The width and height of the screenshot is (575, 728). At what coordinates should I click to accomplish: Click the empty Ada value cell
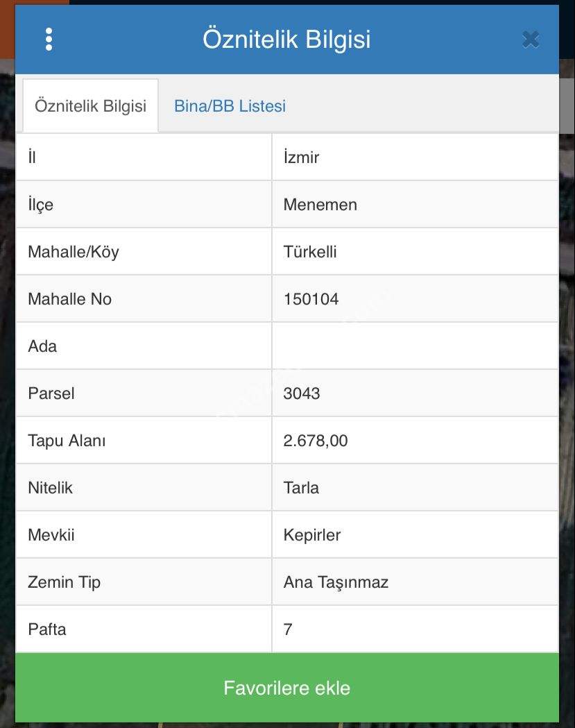[415, 346]
